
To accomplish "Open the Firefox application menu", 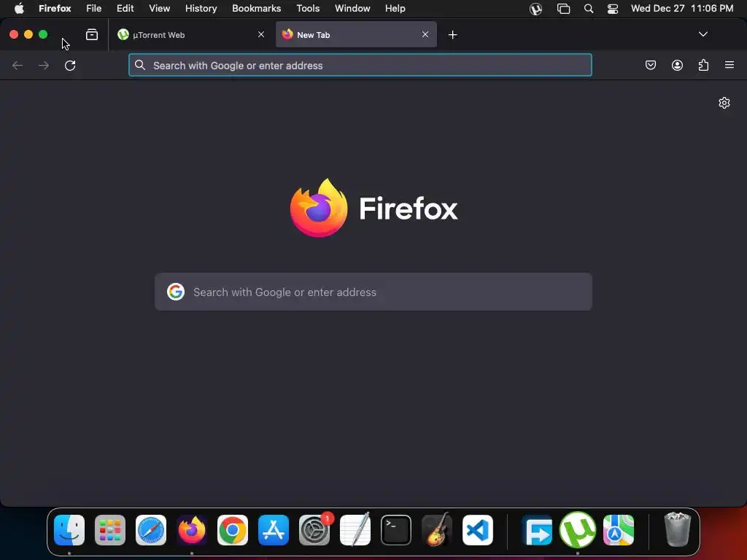I will [x=55, y=9].
